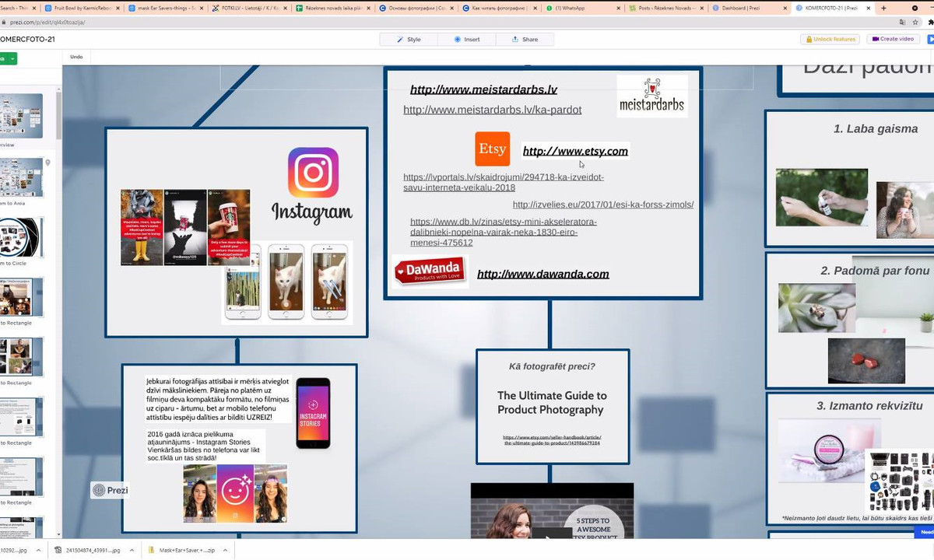Select the Overview thumbnail in sidebar
The image size is (934, 560).
[21, 116]
